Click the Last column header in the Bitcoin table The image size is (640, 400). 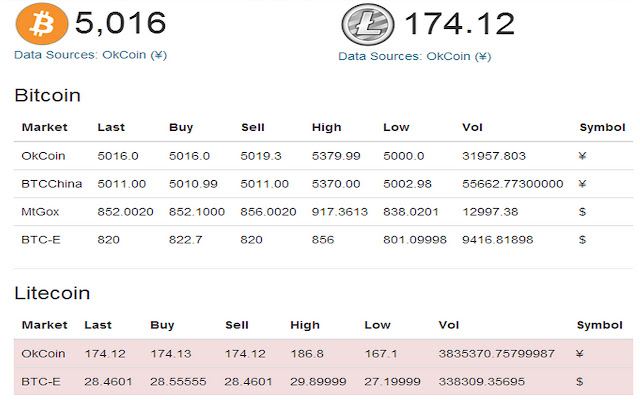pos(111,127)
